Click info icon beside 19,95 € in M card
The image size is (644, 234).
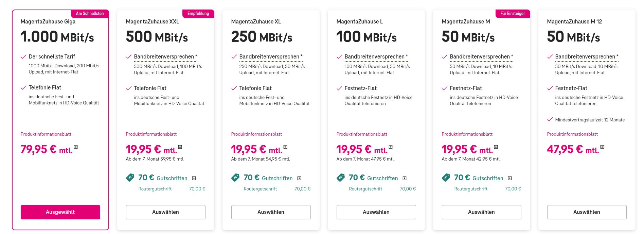496,148
